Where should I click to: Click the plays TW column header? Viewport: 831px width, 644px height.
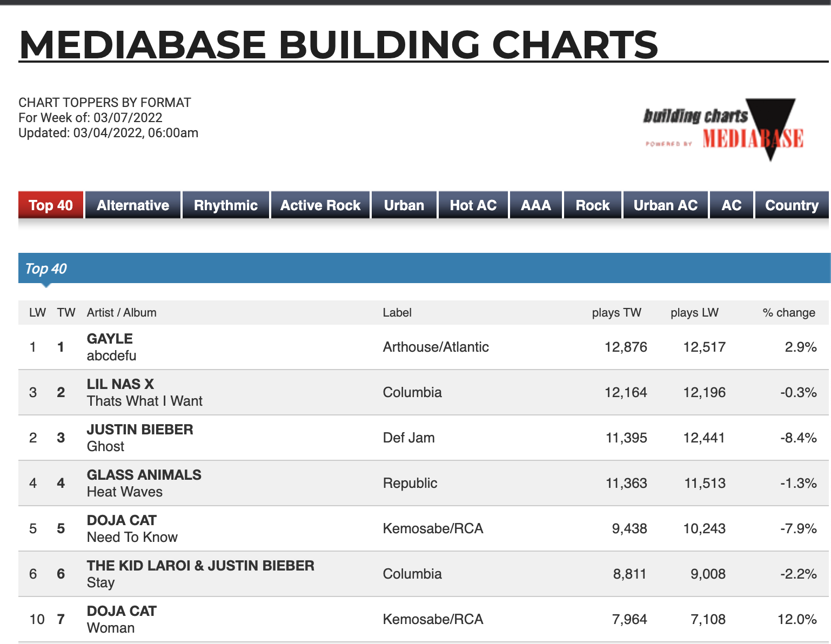click(x=616, y=312)
